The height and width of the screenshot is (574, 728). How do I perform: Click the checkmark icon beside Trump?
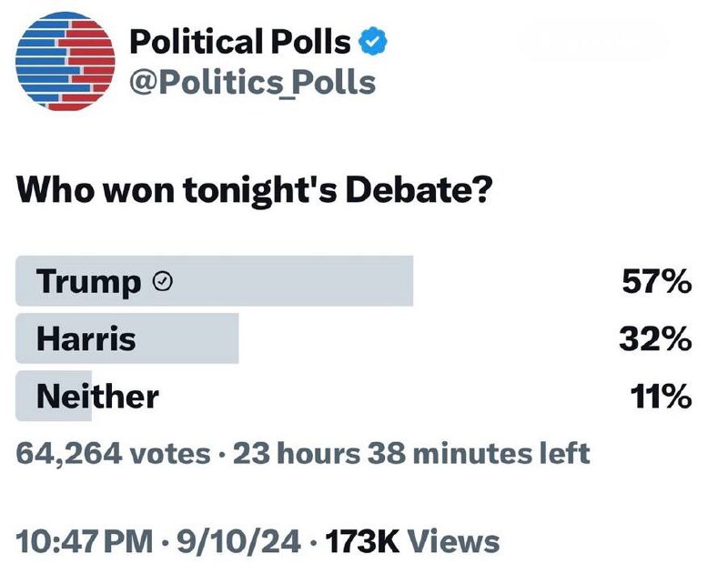point(163,281)
